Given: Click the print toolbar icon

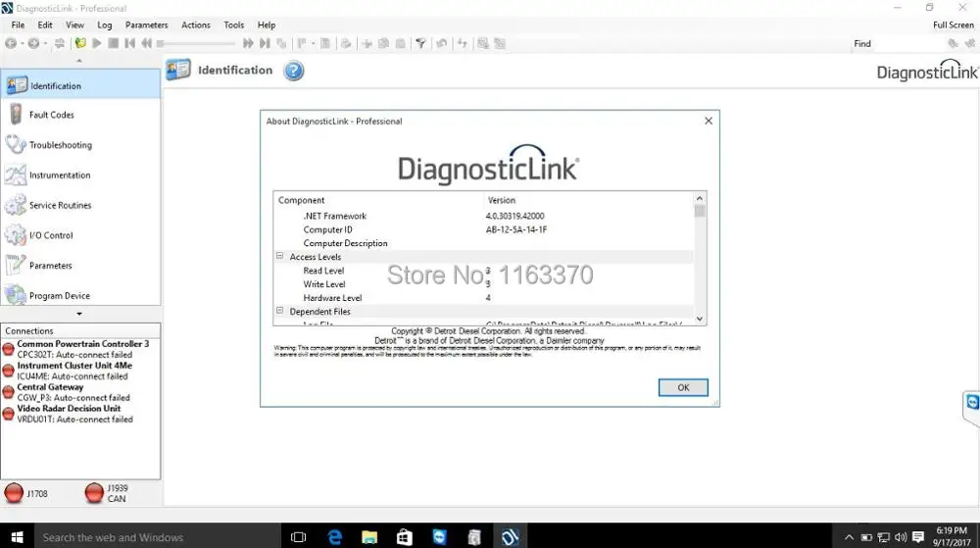Looking at the screenshot, I should (346, 43).
